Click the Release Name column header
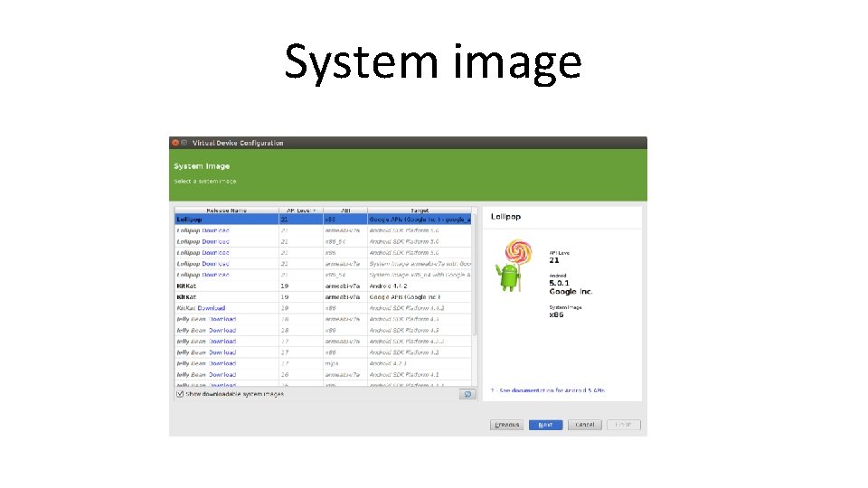Screen dimensions: 868x488 [226, 211]
